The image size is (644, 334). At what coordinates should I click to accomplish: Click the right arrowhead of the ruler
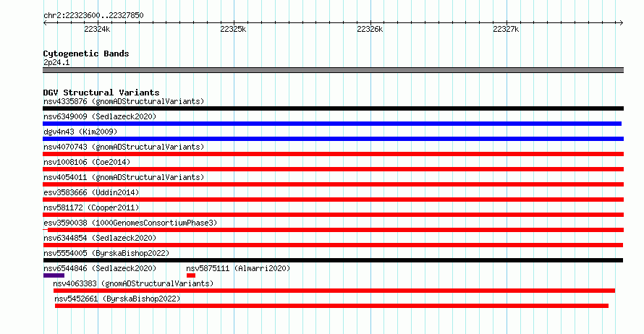pos(622,23)
